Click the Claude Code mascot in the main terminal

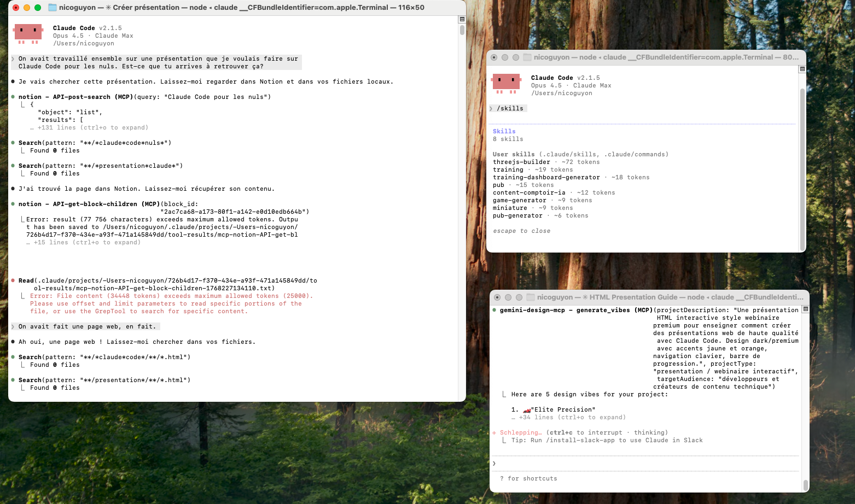[28, 33]
